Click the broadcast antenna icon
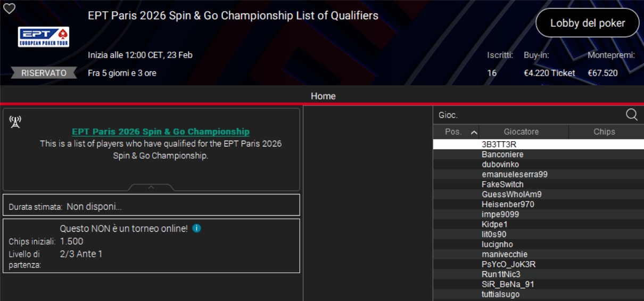Screen dimensions: 644x301 pos(15,122)
